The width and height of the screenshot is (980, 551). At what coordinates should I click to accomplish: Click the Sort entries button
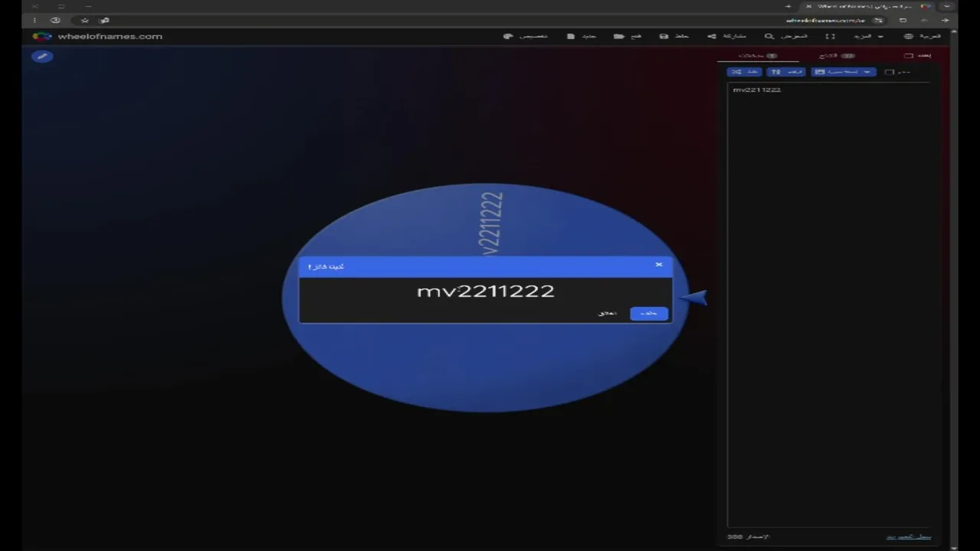786,72
